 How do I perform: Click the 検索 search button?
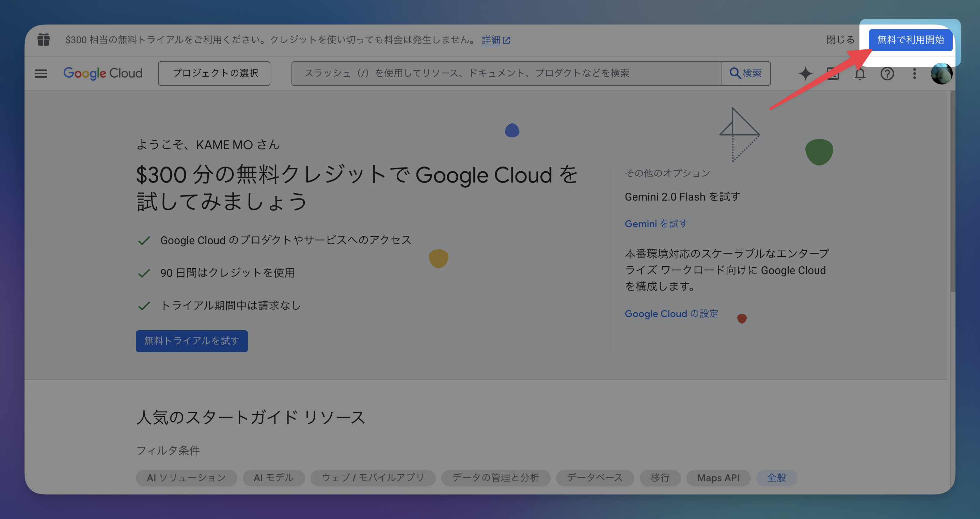pos(746,73)
